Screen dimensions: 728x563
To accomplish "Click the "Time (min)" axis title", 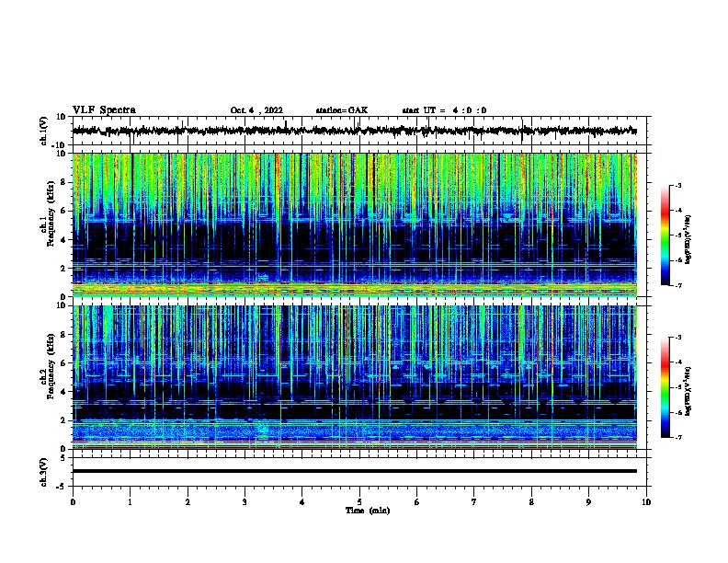I will [x=368, y=511].
